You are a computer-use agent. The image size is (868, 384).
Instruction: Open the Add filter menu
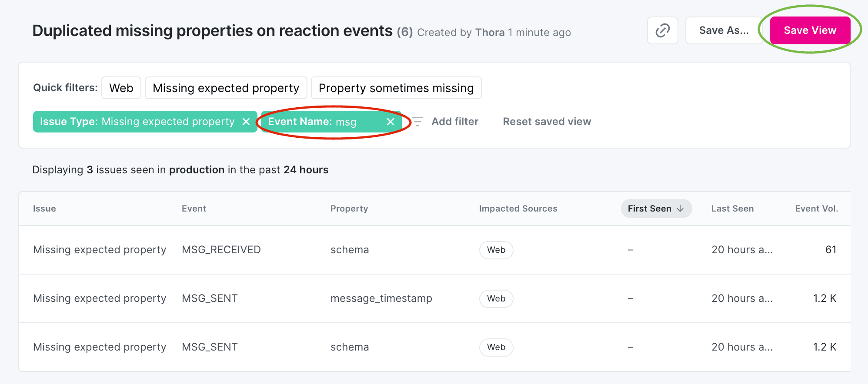click(x=454, y=122)
